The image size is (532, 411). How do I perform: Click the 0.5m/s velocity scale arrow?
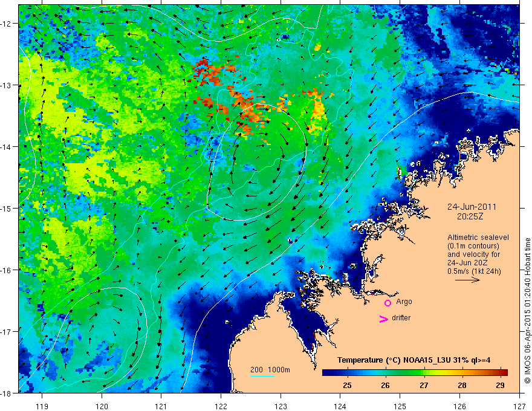[x=467, y=280]
